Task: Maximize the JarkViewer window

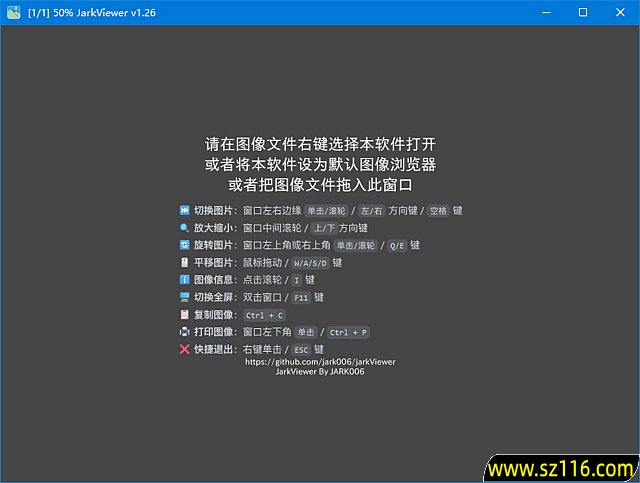Action: [583, 12]
